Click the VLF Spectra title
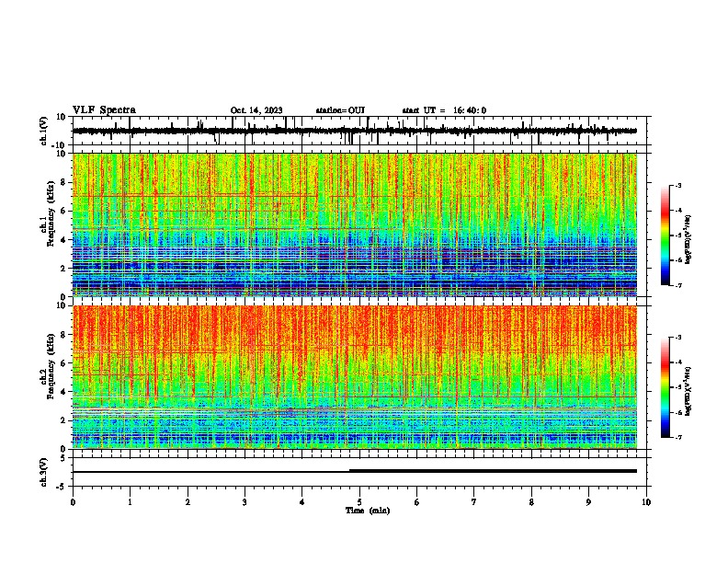 (104, 110)
